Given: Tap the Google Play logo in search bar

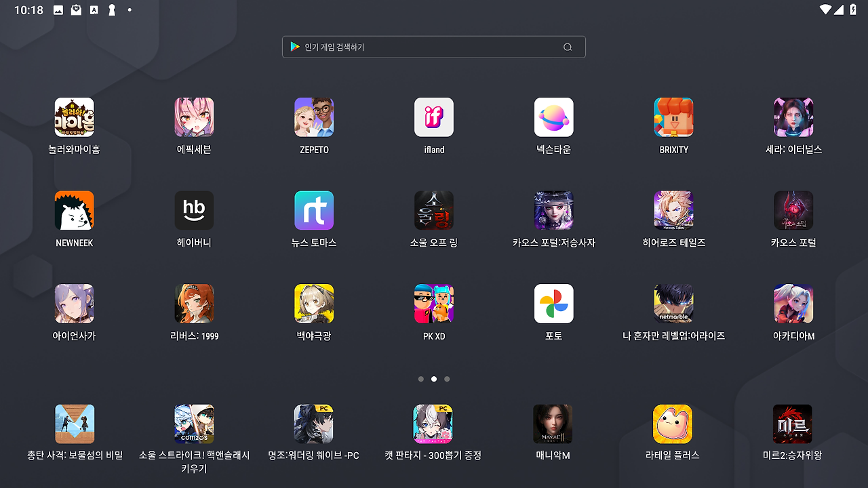Looking at the screenshot, I should [295, 47].
